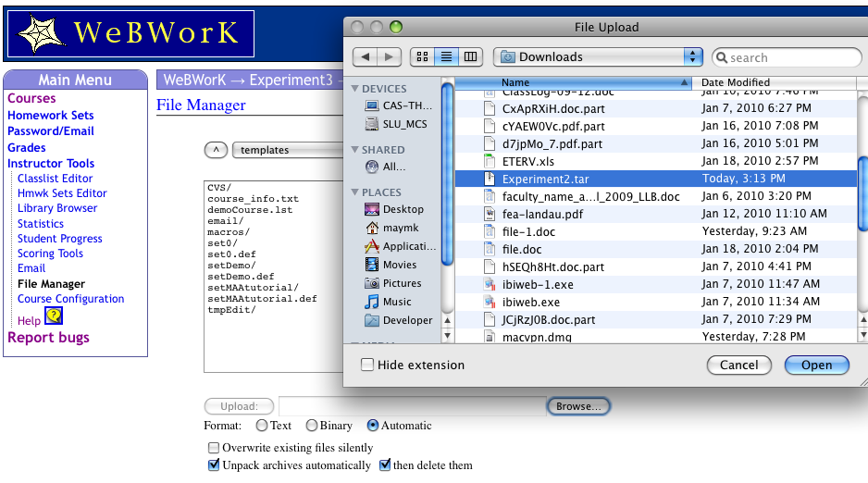The image size is (868, 483).
Task: Open Course Configuration link
Action: [x=71, y=299]
